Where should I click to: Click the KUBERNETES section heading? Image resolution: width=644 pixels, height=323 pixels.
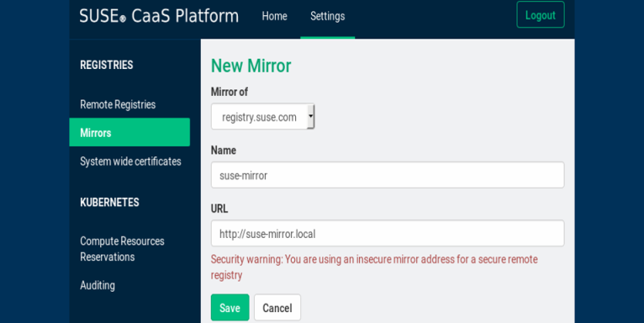tap(109, 202)
